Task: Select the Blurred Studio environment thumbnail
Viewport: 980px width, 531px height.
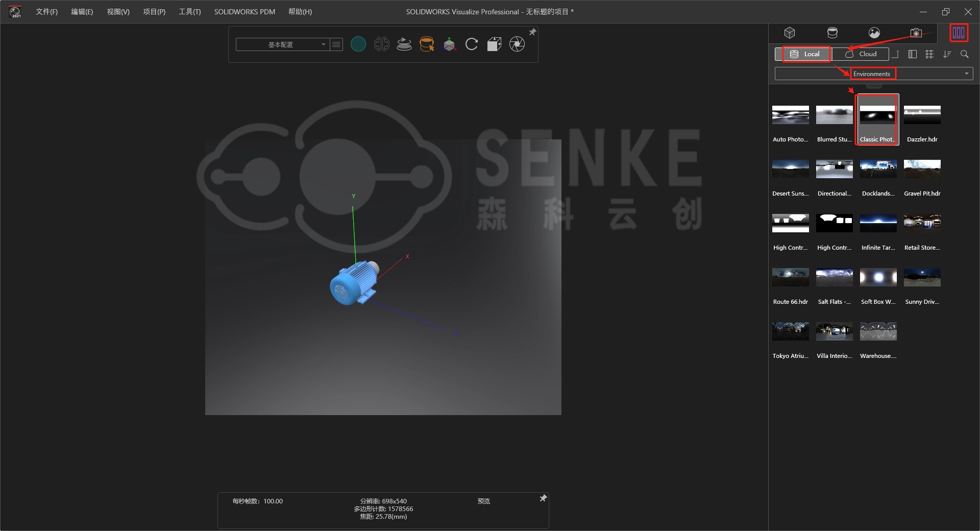Action: point(834,115)
